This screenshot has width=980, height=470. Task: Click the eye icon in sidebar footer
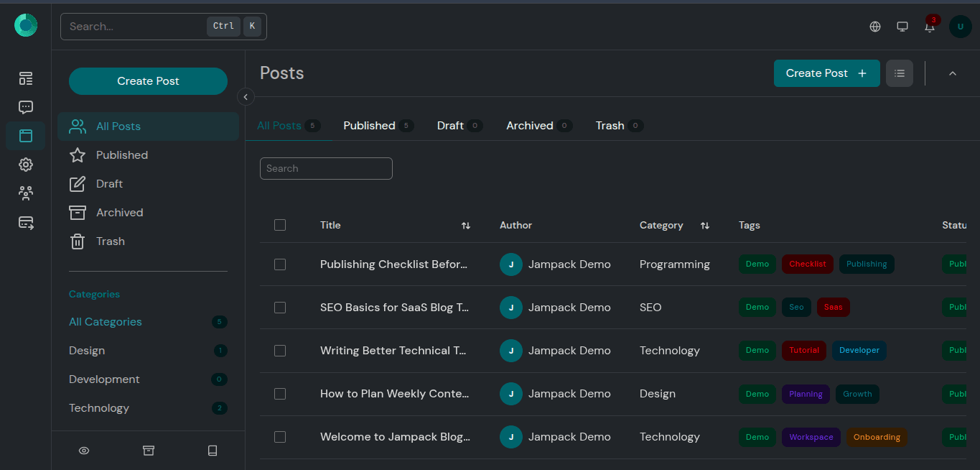(x=84, y=451)
